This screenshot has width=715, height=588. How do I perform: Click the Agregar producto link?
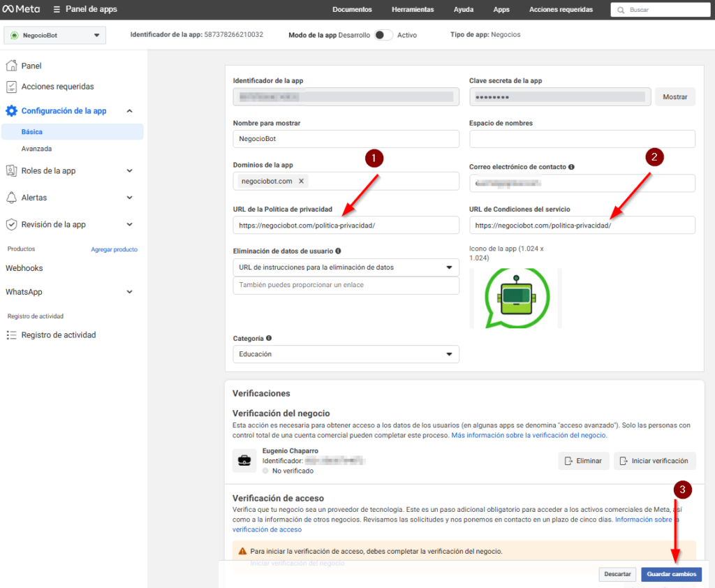click(114, 249)
